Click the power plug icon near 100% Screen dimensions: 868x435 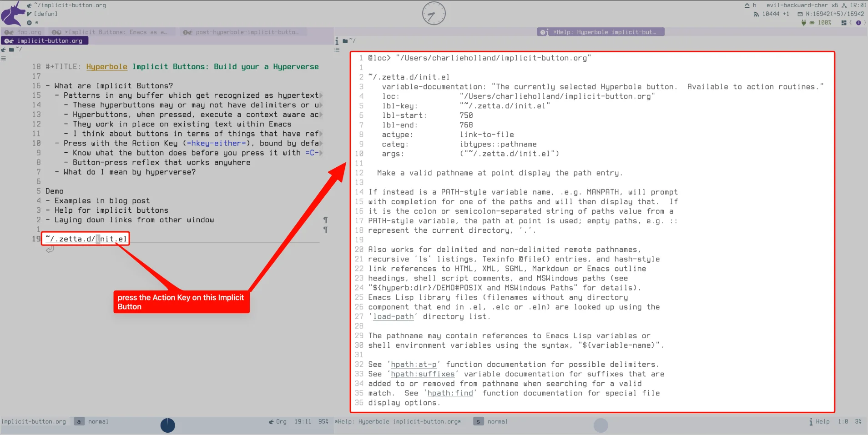(804, 22)
